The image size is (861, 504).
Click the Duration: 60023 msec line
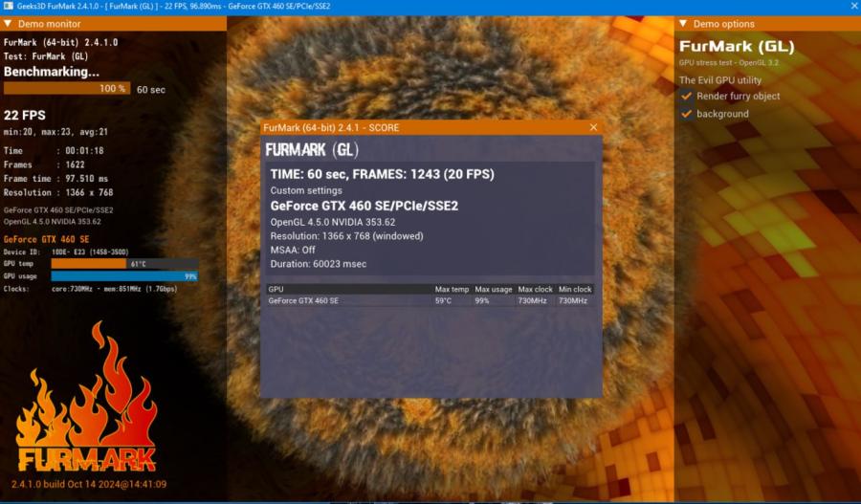click(319, 264)
